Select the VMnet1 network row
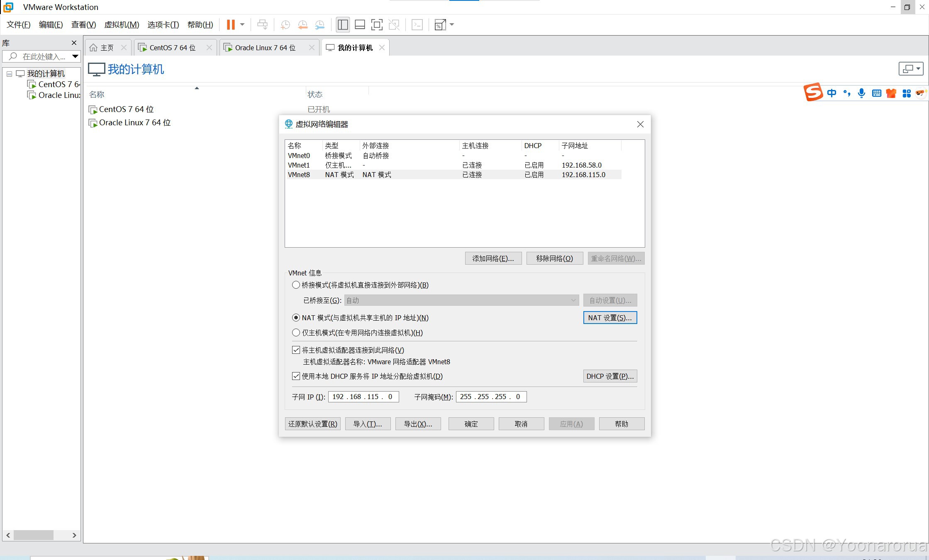The width and height of the screenshot is (929, 560). [373, 165]
